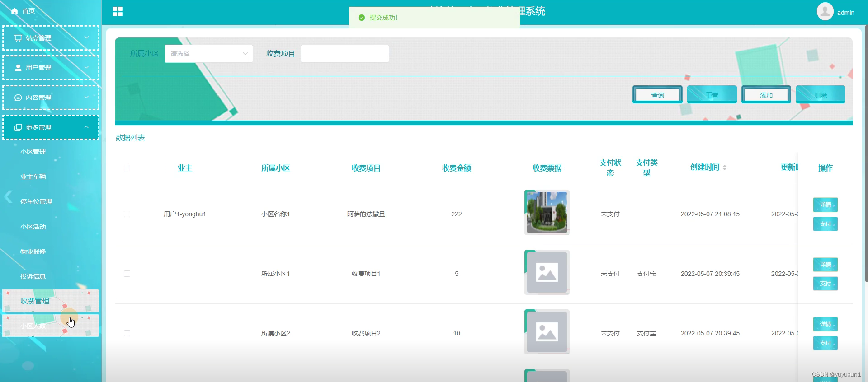Expand the 内容管理 menu chevron

coord(86,97)
